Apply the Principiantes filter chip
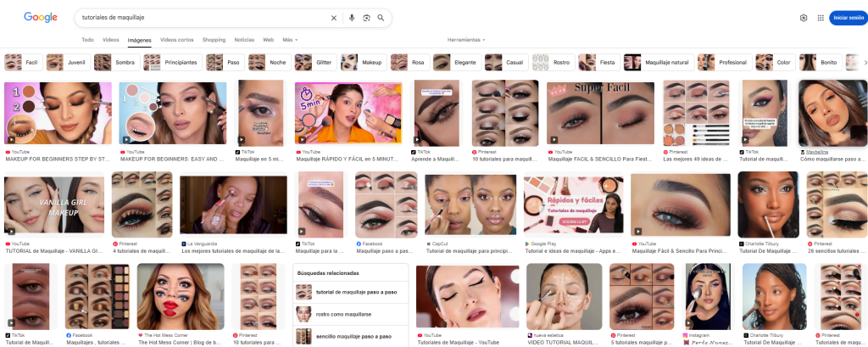 [x=172, y=63]
